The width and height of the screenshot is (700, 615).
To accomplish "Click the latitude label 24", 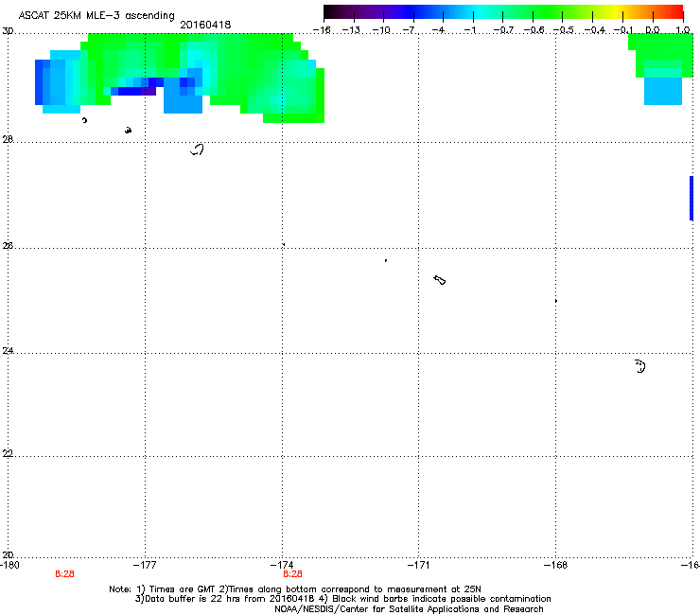I will coord(8,351).
